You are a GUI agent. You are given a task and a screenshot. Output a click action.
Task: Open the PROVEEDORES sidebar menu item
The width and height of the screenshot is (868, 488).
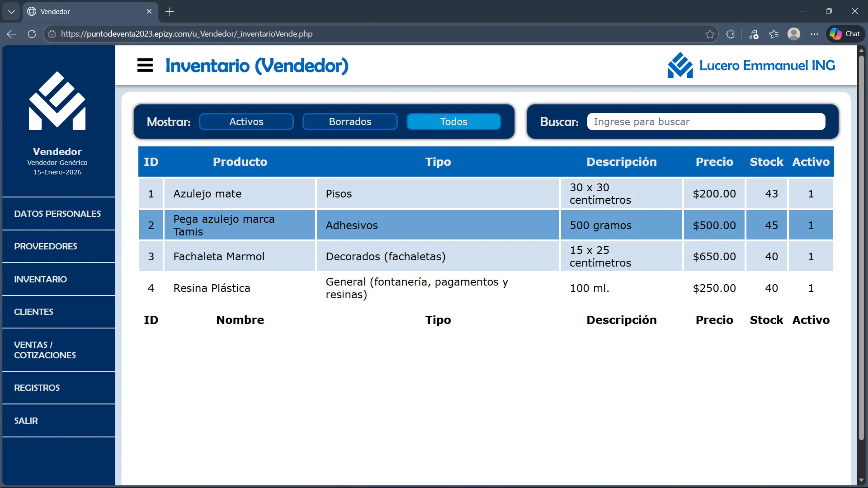point(45,246)
